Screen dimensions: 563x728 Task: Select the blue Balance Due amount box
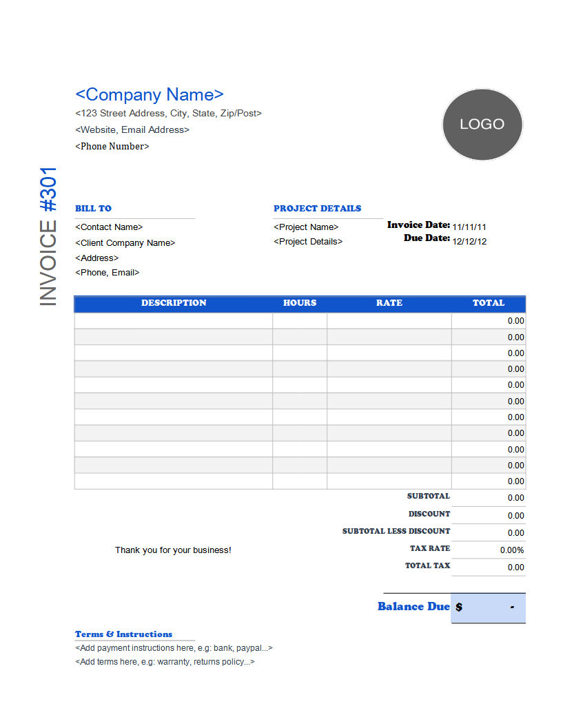pyautogui.click(x=488, y=607)
